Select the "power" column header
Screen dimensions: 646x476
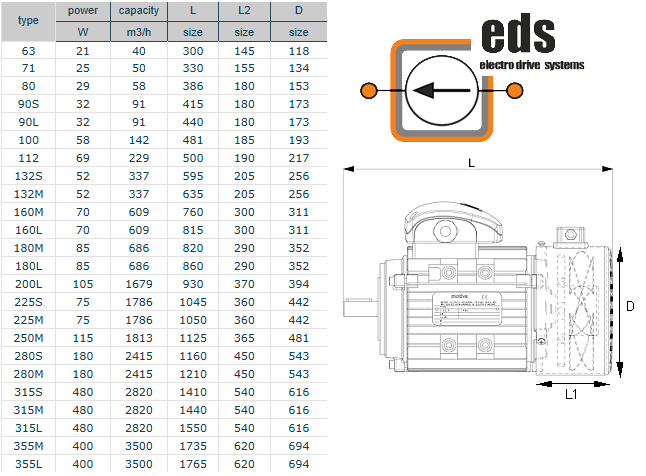click(x=83, y=10)
